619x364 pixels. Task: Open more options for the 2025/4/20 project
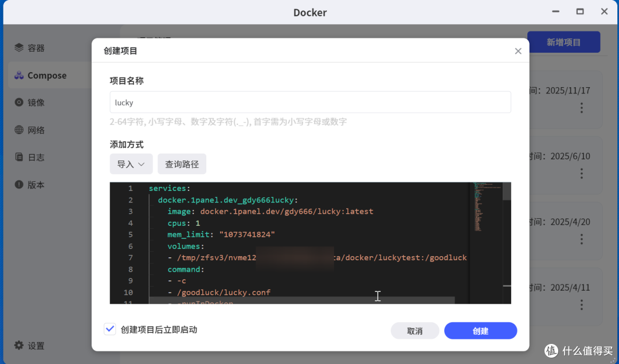coord(582,239)
